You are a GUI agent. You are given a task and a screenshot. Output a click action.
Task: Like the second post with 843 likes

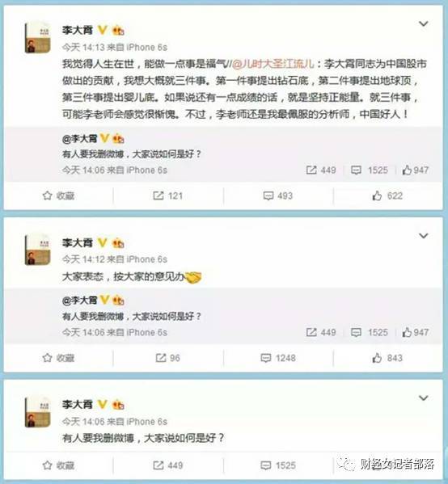(387, 358)
